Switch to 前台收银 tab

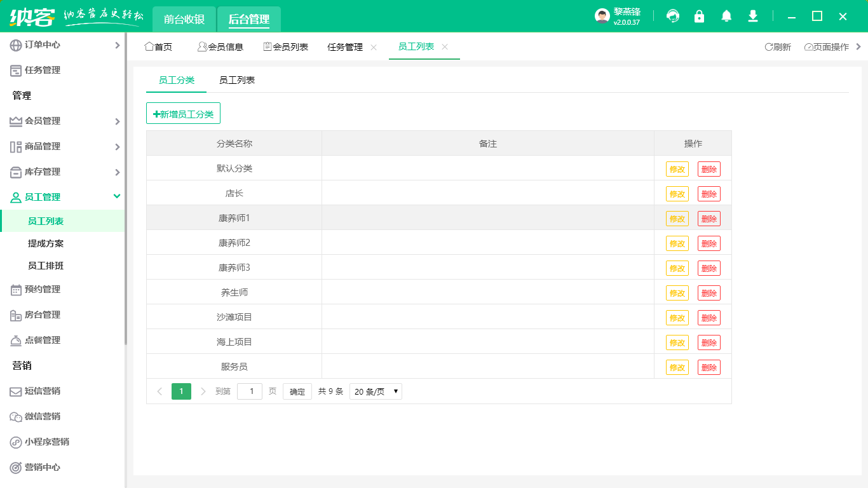pyautogui.click(x=184, y=19)
